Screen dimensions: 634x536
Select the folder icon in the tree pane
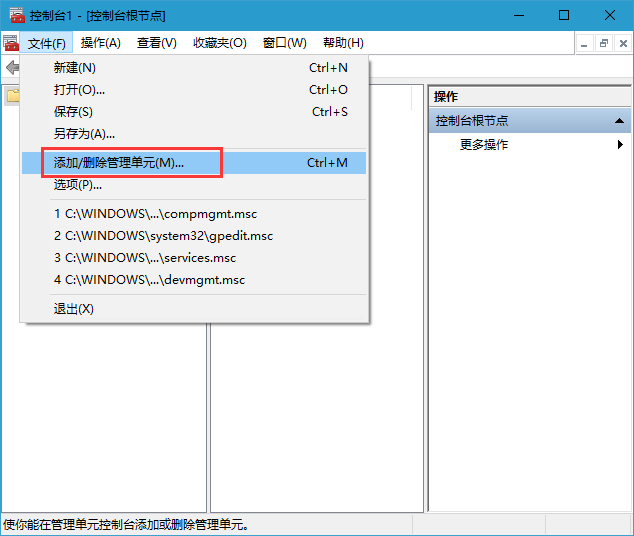(x=12, y=96)
